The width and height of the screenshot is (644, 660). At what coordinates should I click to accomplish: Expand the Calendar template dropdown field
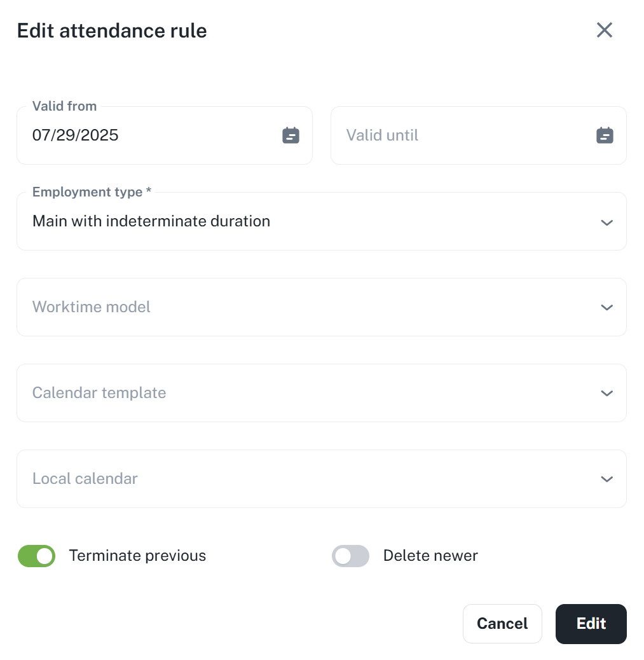point(305,393)
